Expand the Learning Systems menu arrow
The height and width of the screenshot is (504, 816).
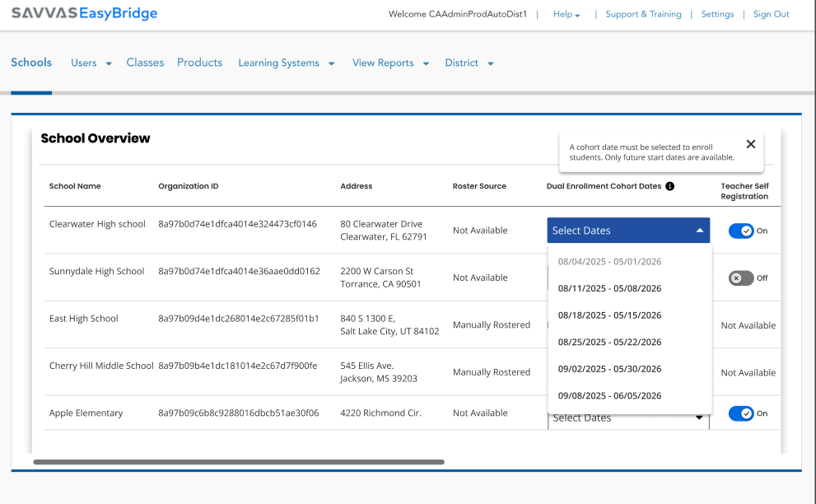(332, 63)
